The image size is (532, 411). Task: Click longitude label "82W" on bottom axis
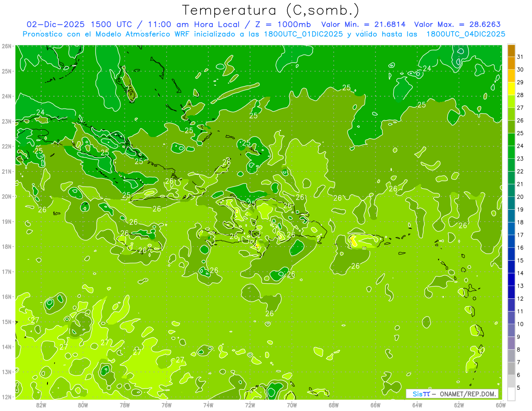pos(41,405)
